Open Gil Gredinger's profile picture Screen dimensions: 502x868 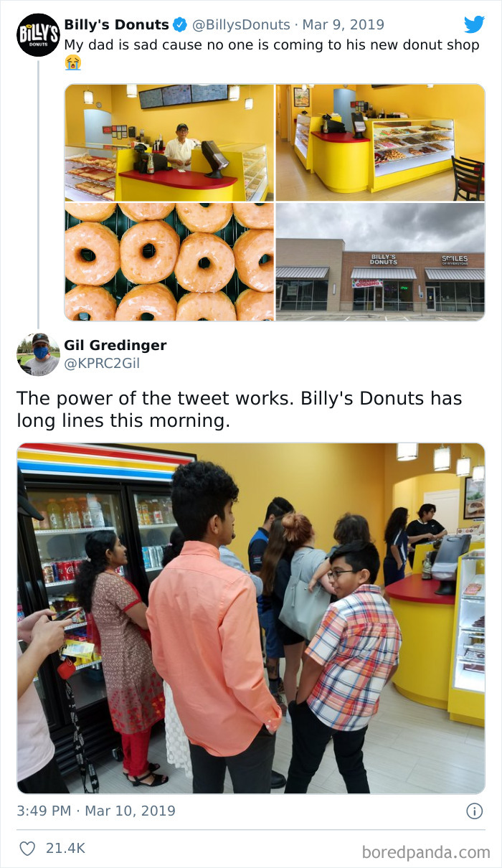(x=38, y=354)
